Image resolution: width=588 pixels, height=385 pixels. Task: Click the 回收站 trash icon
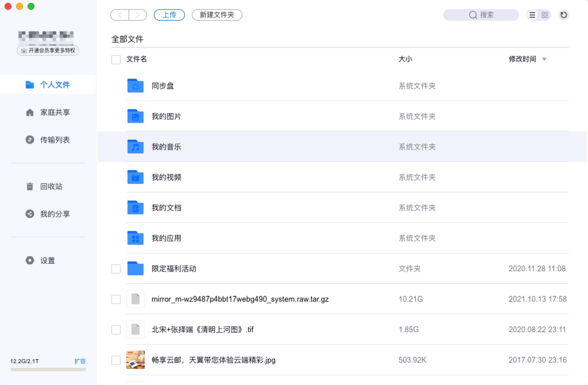(x=30, y=186)
